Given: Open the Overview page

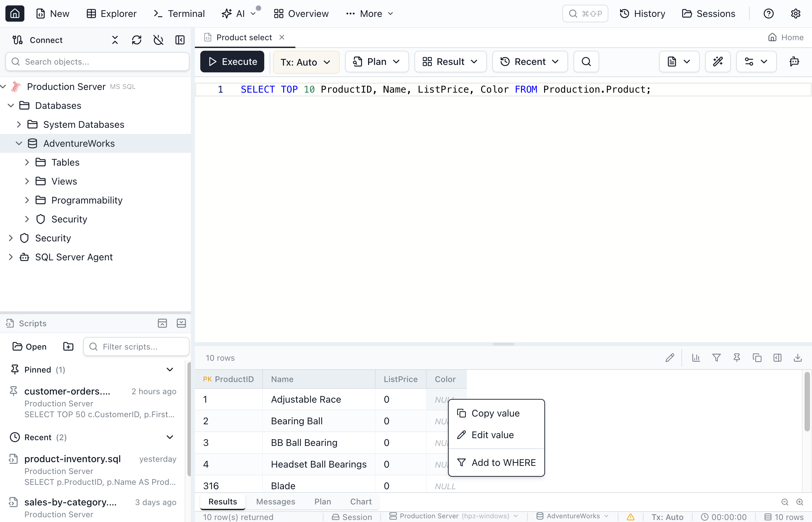Looking at the screenshot, I should coord(301,14).
